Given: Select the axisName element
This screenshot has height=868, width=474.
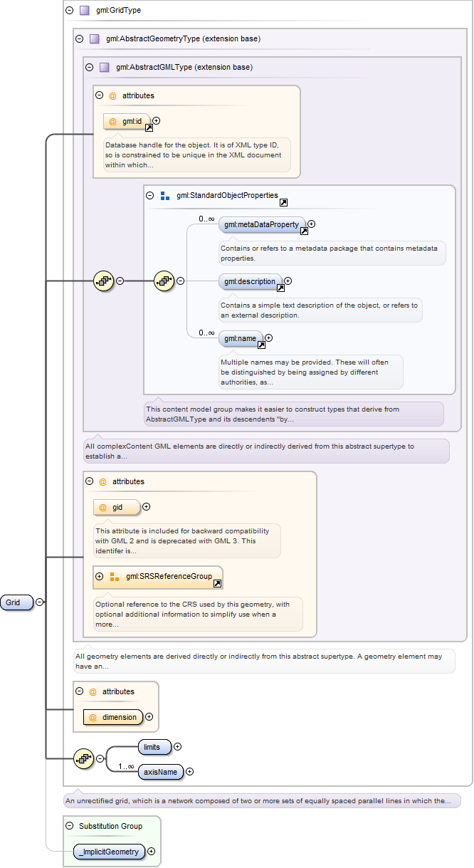Looking at the screenshot, I should [x=161, y=771].
